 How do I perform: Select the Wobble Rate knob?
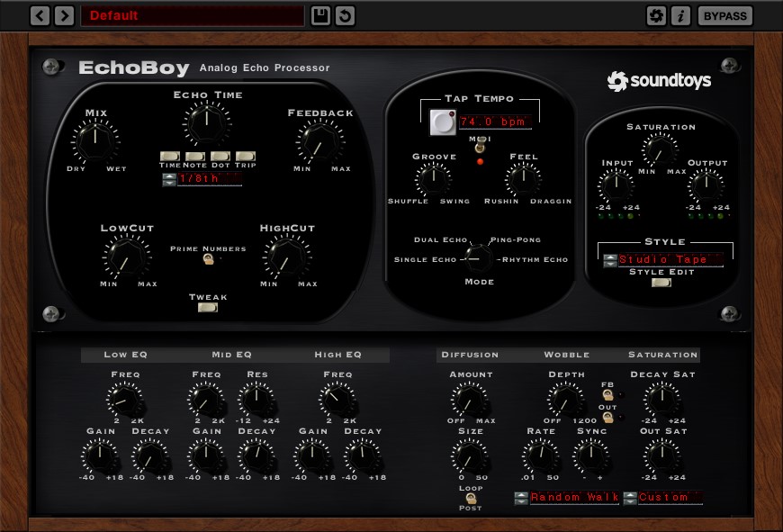pos(541,456)
